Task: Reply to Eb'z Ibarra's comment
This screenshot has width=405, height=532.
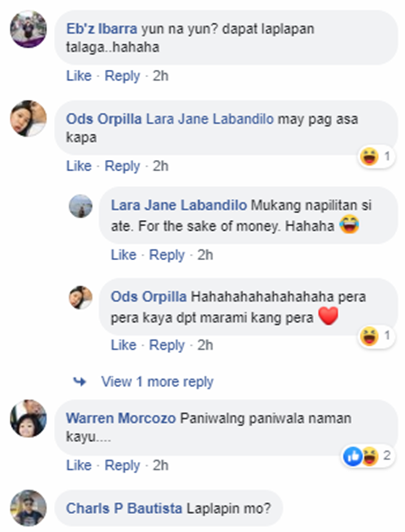Action: (122, 76)
